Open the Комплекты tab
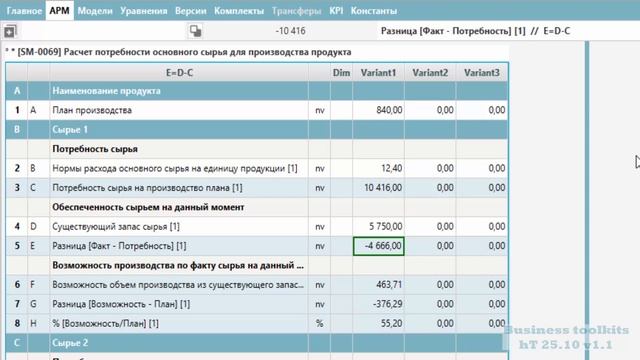This screenshot has width=640, height=360. pyautogui.click(x=239, y=11)
